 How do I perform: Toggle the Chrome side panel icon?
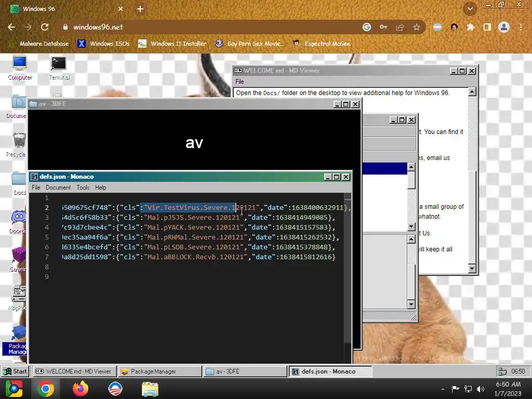[x=487, y=27]
